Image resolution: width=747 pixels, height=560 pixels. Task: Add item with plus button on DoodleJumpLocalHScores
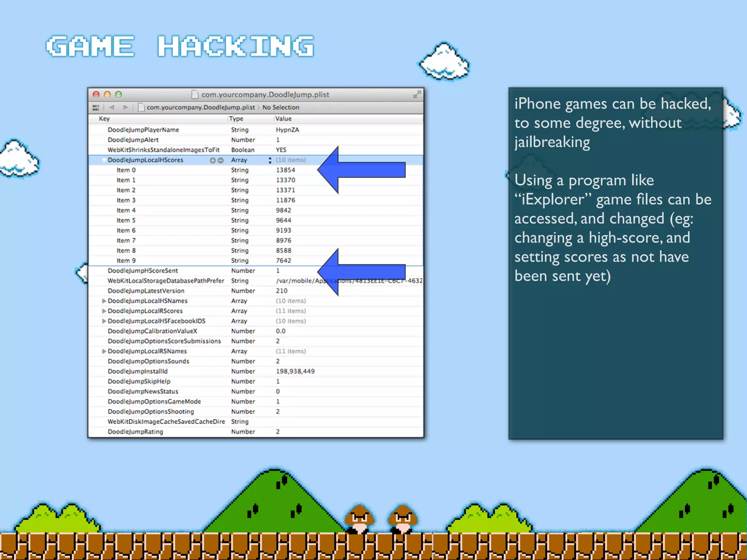point(212,160)
